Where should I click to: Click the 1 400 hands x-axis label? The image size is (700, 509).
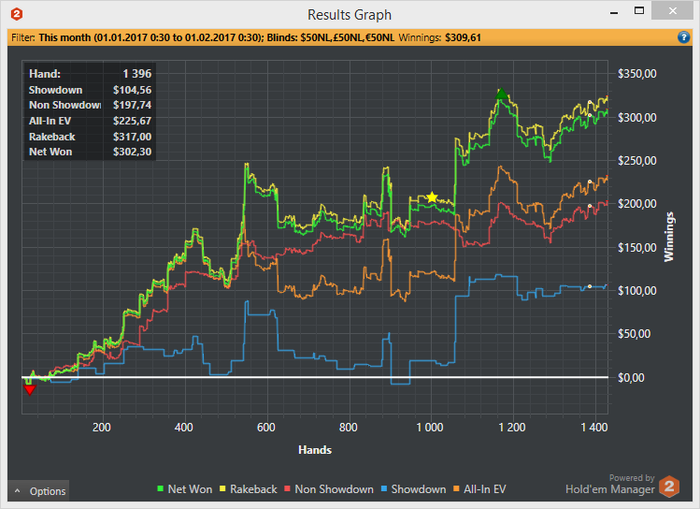[x=594, y=427]
